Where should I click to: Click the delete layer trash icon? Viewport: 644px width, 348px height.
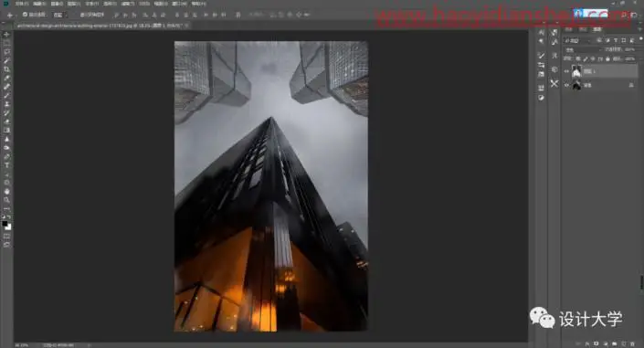[x=632, y=343]
